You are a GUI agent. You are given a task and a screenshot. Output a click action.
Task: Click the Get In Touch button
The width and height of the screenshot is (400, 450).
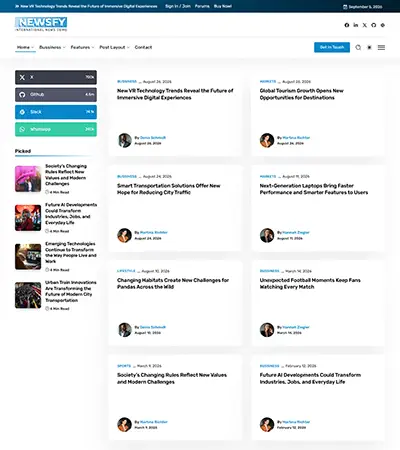(x=332, y=47)
